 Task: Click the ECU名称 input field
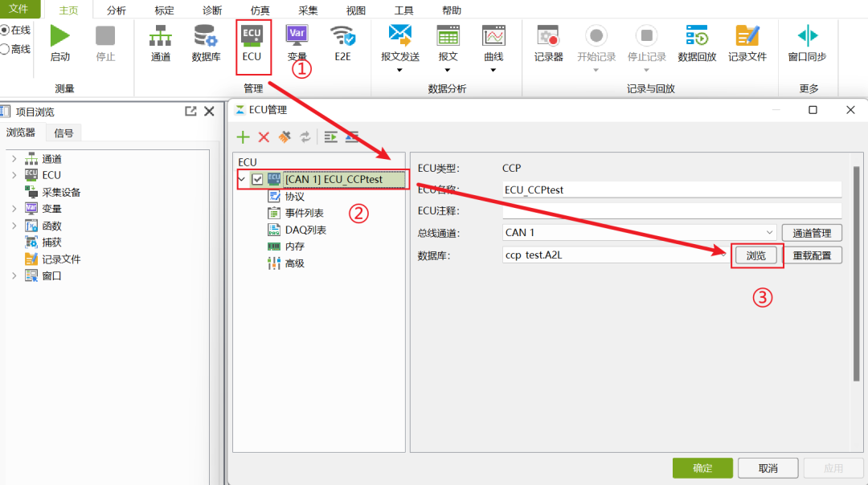coord(672,190)
